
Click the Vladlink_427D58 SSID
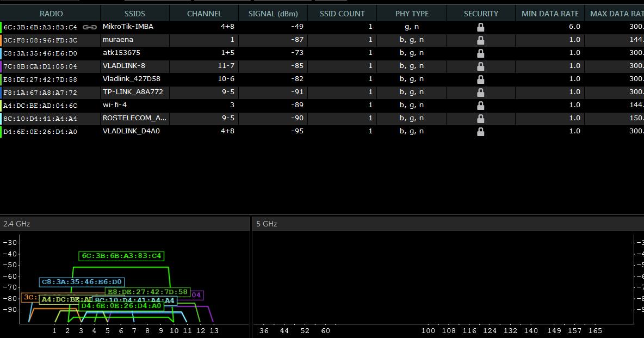132,78
